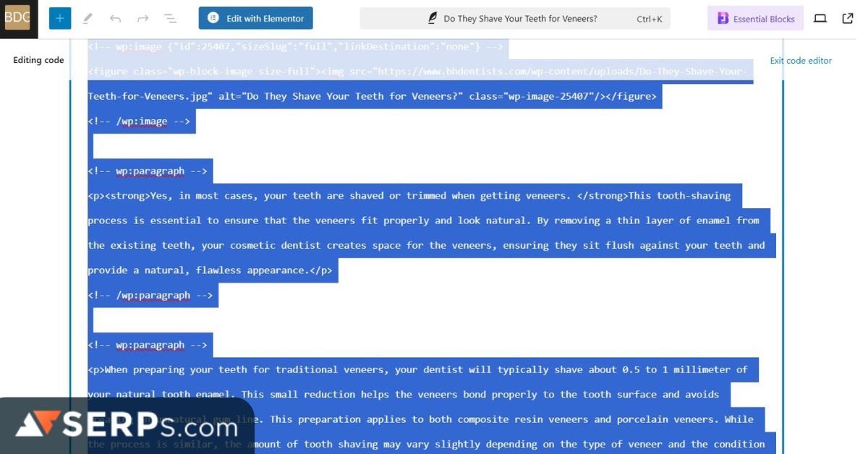Select the Editing code label

click(x=37, y=60)
